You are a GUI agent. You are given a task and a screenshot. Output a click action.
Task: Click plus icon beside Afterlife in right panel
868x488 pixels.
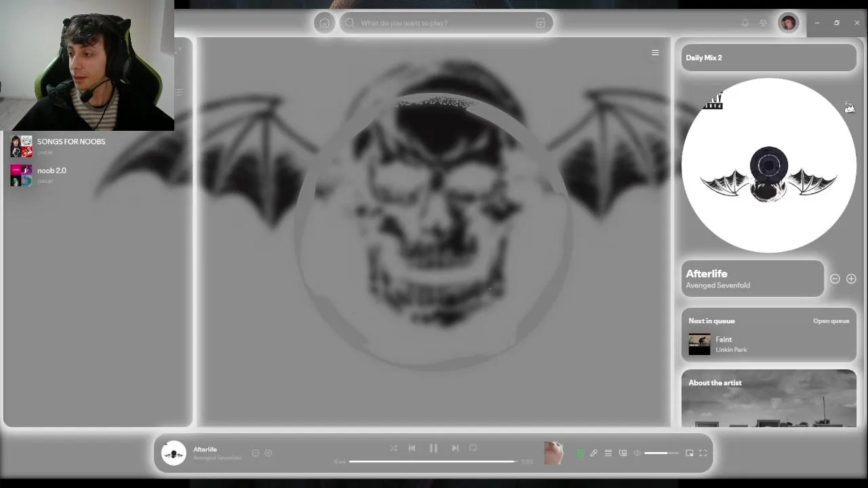pyautogui.click(x=851, y=279)
